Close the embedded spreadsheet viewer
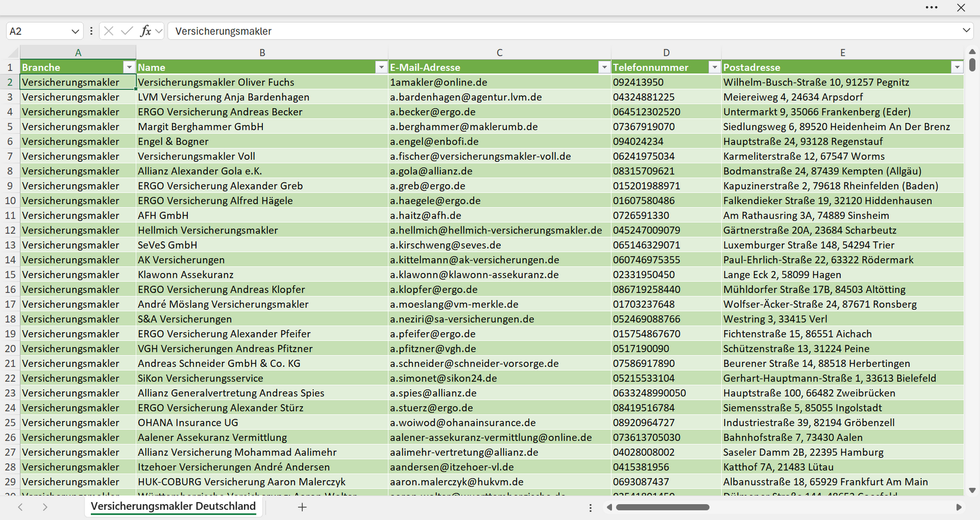Viewport: 980px width, 520px height. click(961, 8)
